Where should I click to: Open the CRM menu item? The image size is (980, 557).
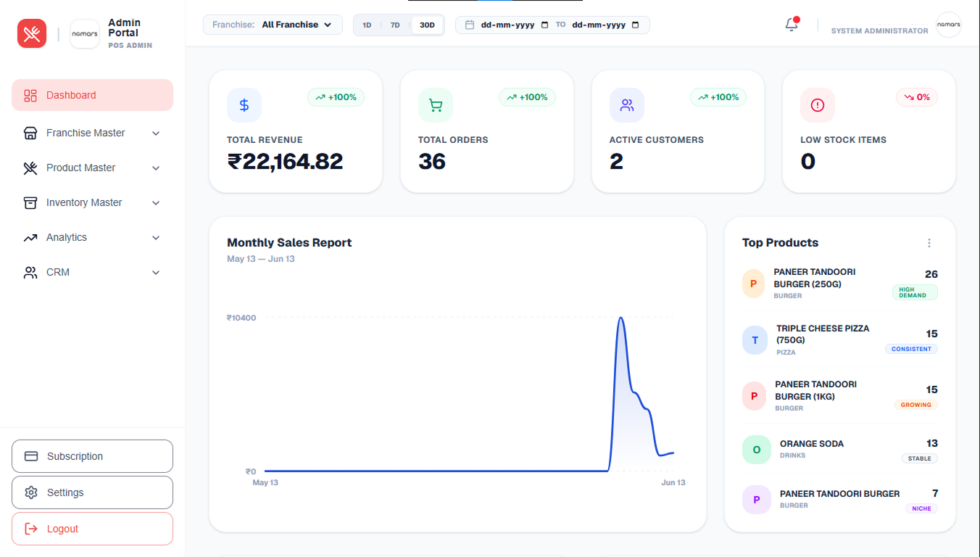coord(92,273)
